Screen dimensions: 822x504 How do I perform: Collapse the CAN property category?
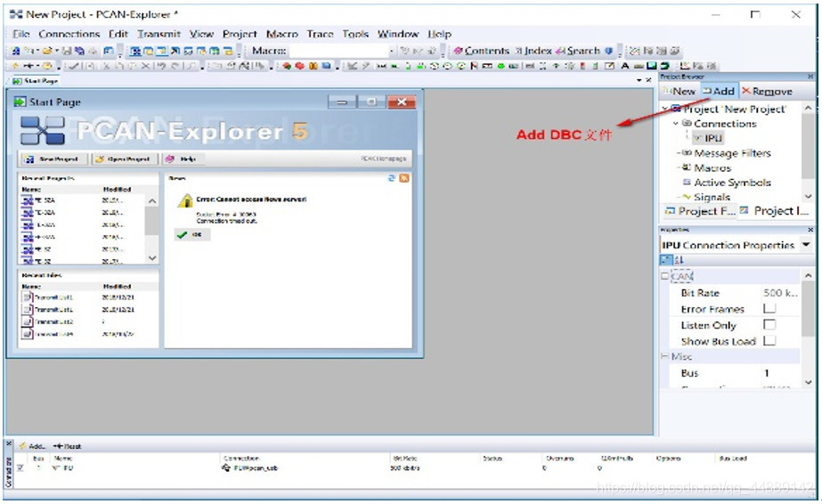(x=664, y=275)
